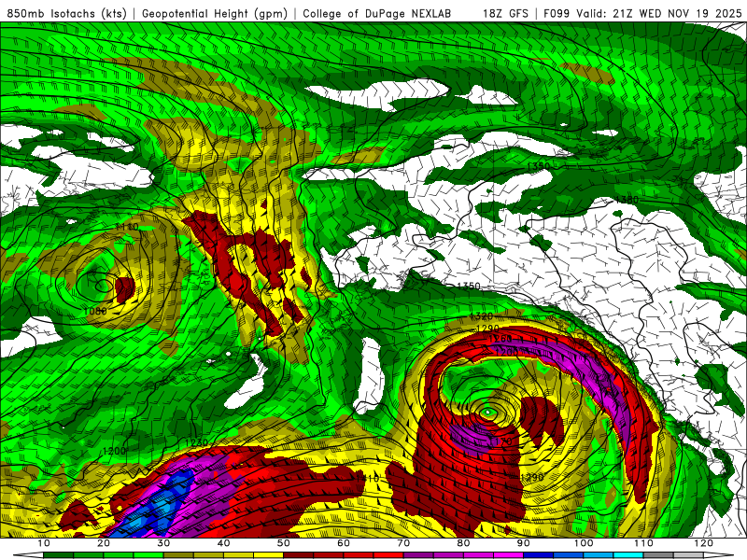This screenshot has width=747, height=560.
Task: Click the 40 knot legend tick label
Action: tap(223, 543)
